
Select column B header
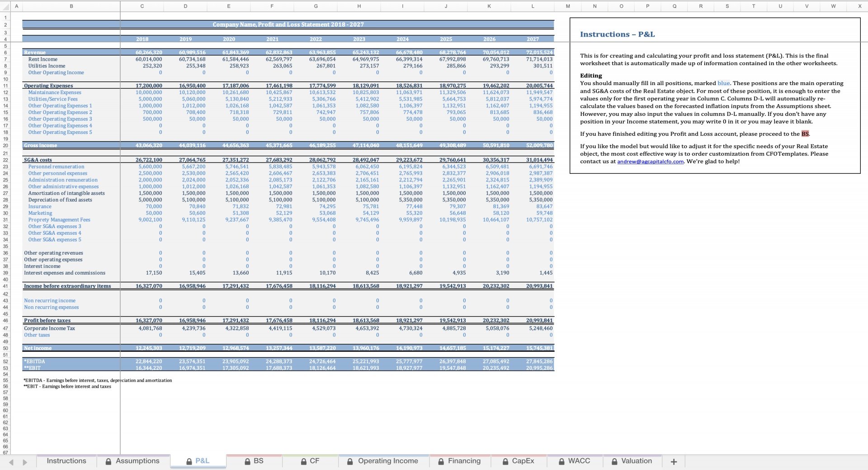pos(71,6)
